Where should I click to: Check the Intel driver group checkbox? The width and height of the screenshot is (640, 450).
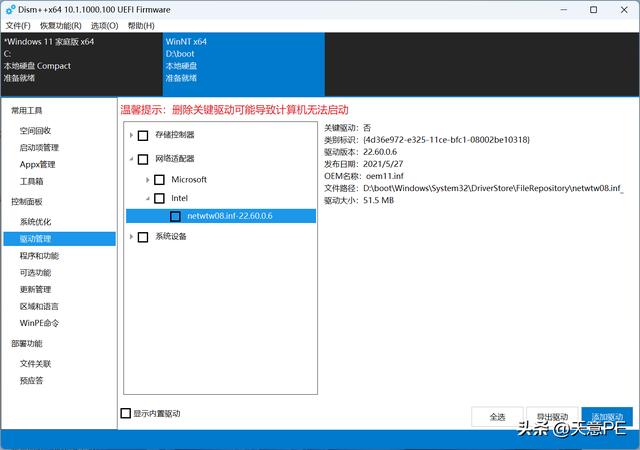pos(159,198)
